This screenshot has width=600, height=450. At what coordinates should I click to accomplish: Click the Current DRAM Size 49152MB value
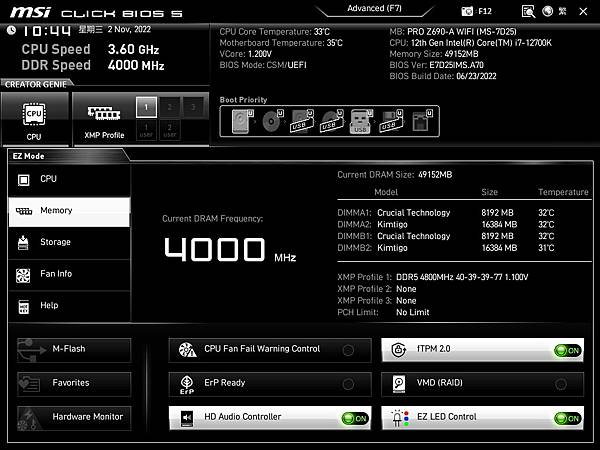click(x=435, y=175)
